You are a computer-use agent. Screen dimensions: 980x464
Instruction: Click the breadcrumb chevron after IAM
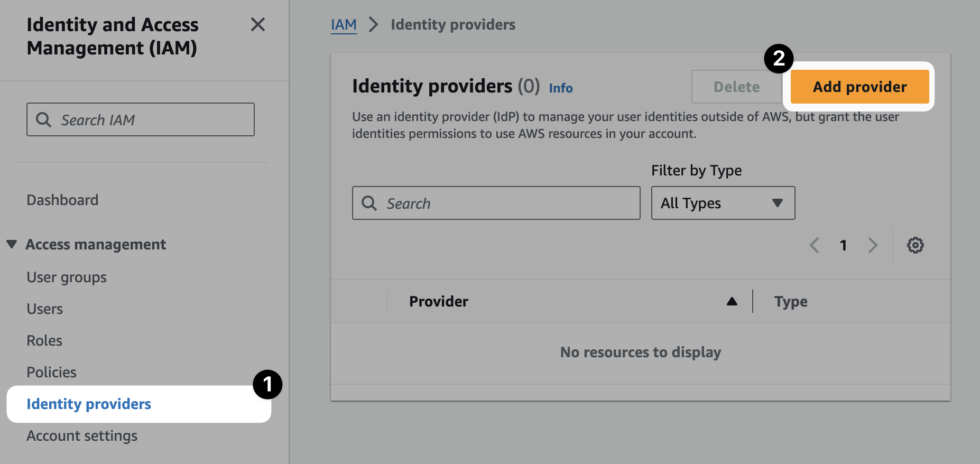373,24
